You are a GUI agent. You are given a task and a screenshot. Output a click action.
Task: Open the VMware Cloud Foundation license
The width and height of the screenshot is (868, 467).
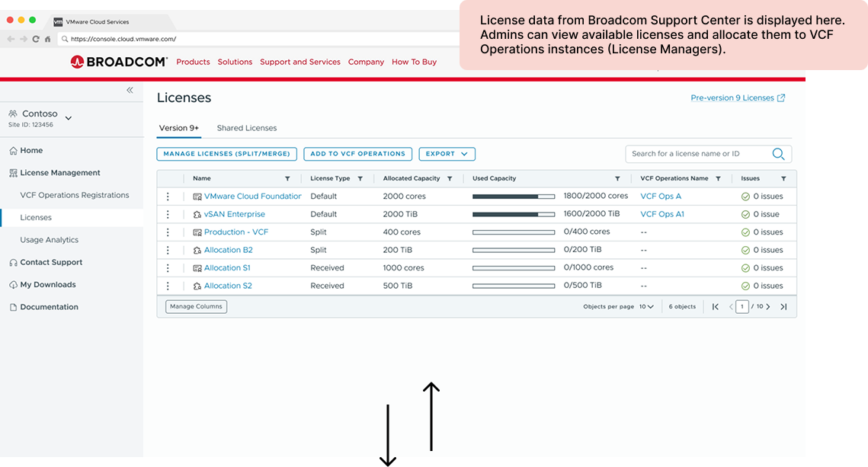(x=252, y=197)
